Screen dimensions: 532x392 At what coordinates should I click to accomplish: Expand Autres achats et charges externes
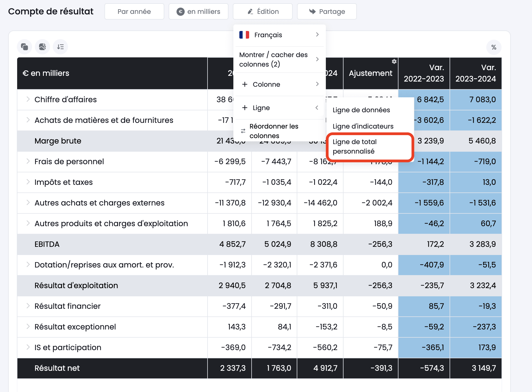[28, 203]
